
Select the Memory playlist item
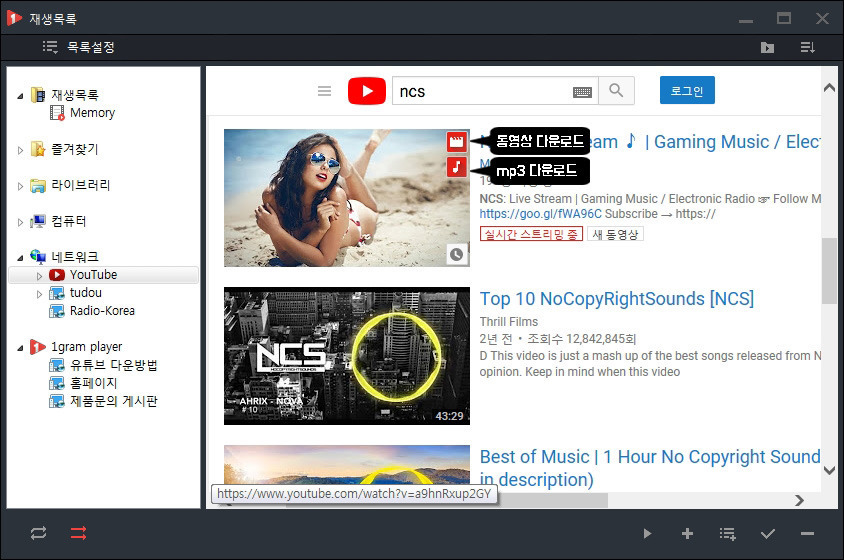click(x=92, y=113)
